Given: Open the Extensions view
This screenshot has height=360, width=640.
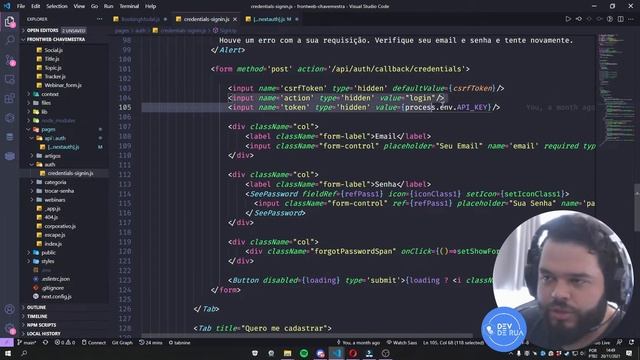Looking at the screenshot, I should tap(9, 98).
